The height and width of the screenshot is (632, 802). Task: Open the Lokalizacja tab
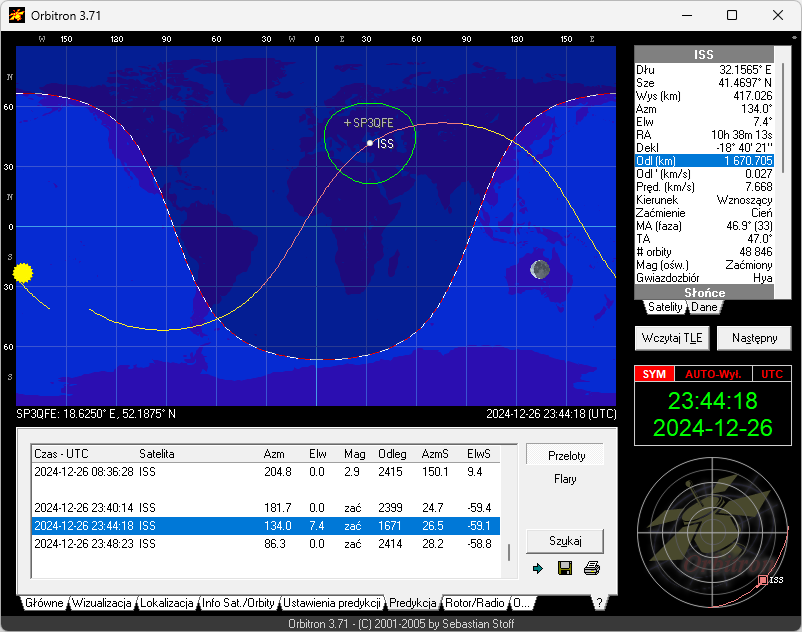[167, 603]
